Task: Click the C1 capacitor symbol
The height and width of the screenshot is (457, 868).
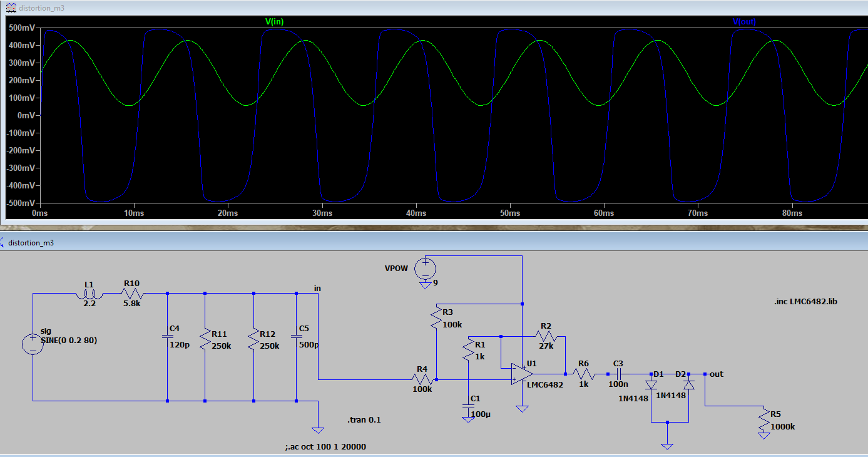Action: 468,407
